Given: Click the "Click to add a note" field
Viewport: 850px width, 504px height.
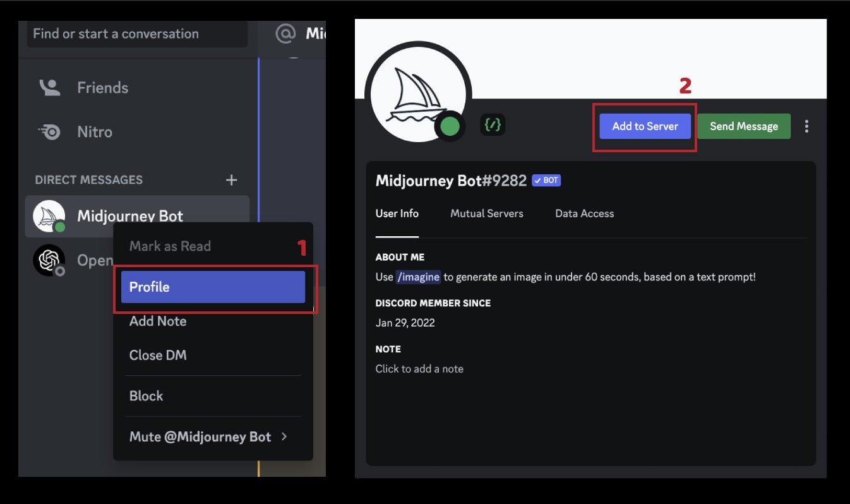Looking at the screenshot, I should coord(419,369).
